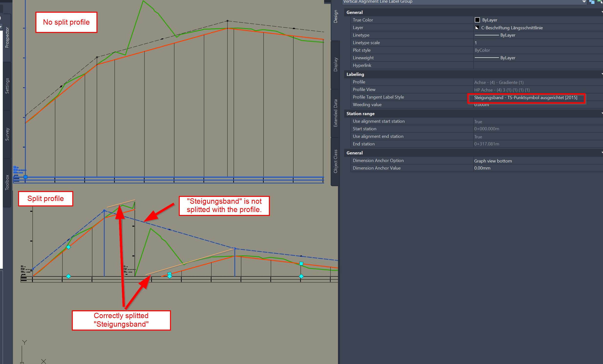The image size is (603, 364).
Task: Collapse the Station range section
Action: click(x=602, y=113)
